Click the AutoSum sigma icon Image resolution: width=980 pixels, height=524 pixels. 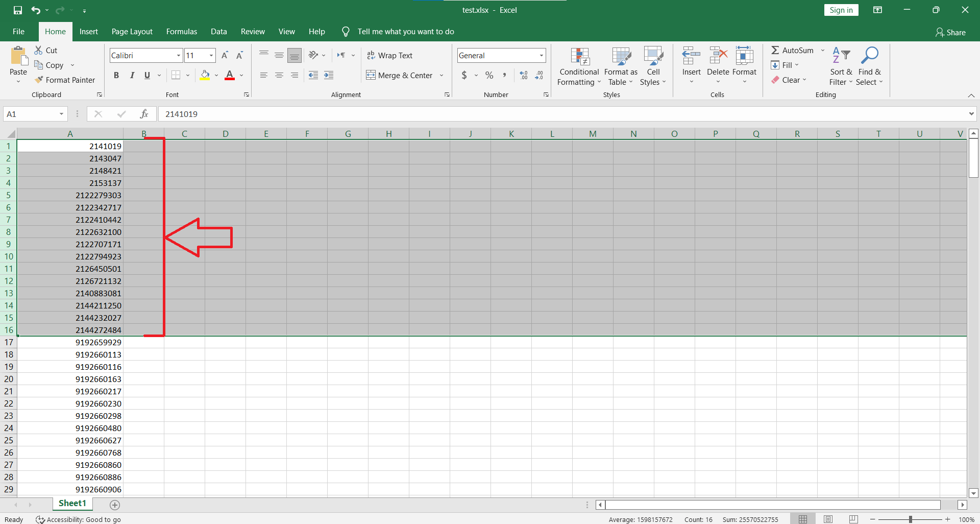click(x=775, y=50)
